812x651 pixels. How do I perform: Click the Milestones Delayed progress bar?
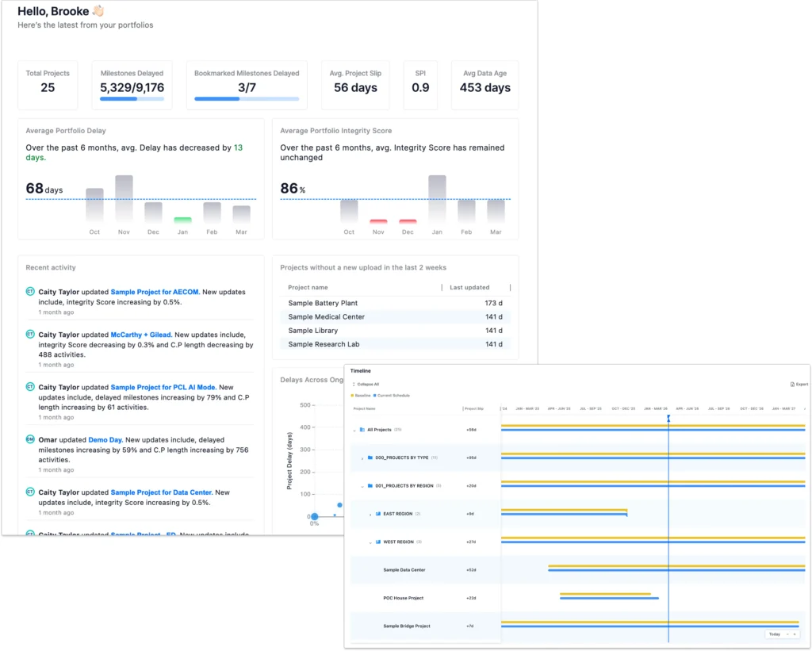point(132,99)
